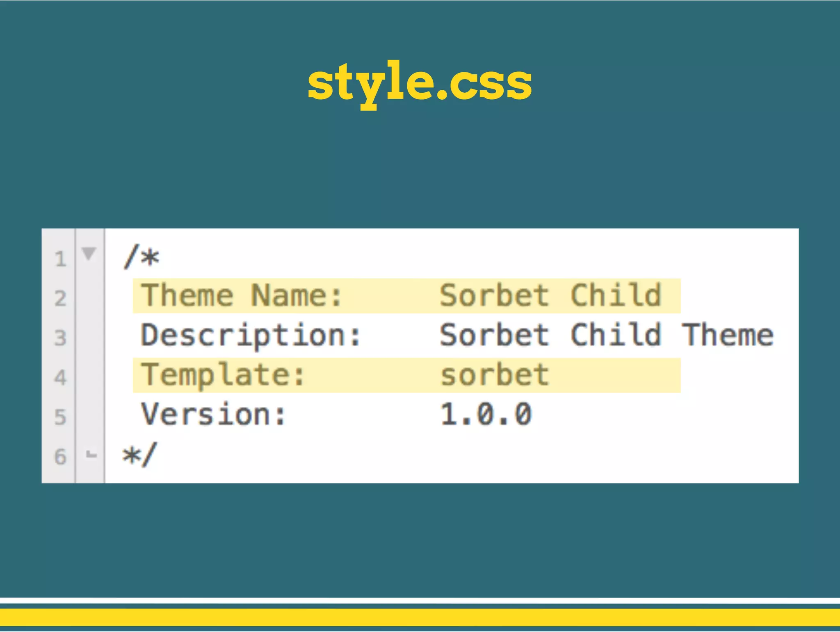Click the 'Sorbet Child Theme' description value
Image resolution: width=840 pixels, height=632 pixels.
pos(607,335)
